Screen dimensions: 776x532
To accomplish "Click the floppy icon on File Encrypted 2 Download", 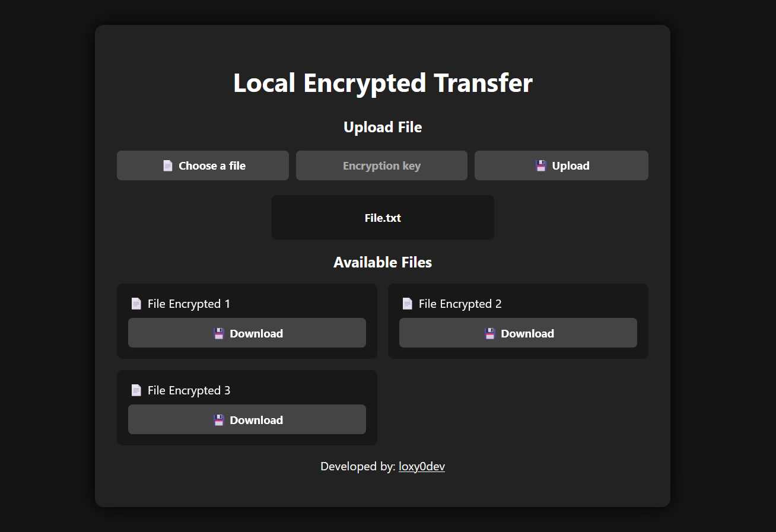I will tap(489, 333).
